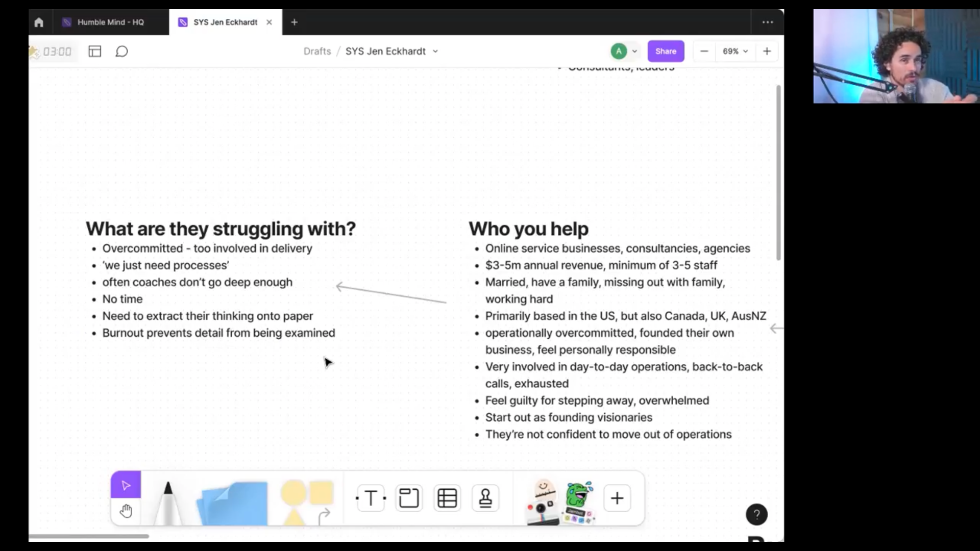Click the Share button
Screen dimensions: 980x551
pyautogui.click(x=666, y=51)
